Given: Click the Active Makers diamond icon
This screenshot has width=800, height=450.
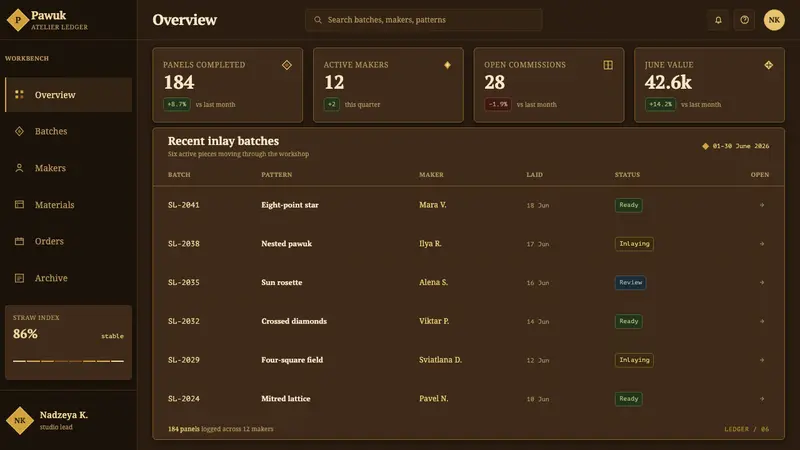Looking at the screenshot, I should 447,65.
